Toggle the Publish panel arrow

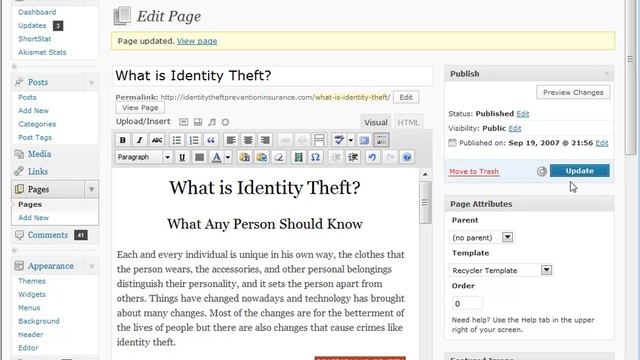pos(607,74)
